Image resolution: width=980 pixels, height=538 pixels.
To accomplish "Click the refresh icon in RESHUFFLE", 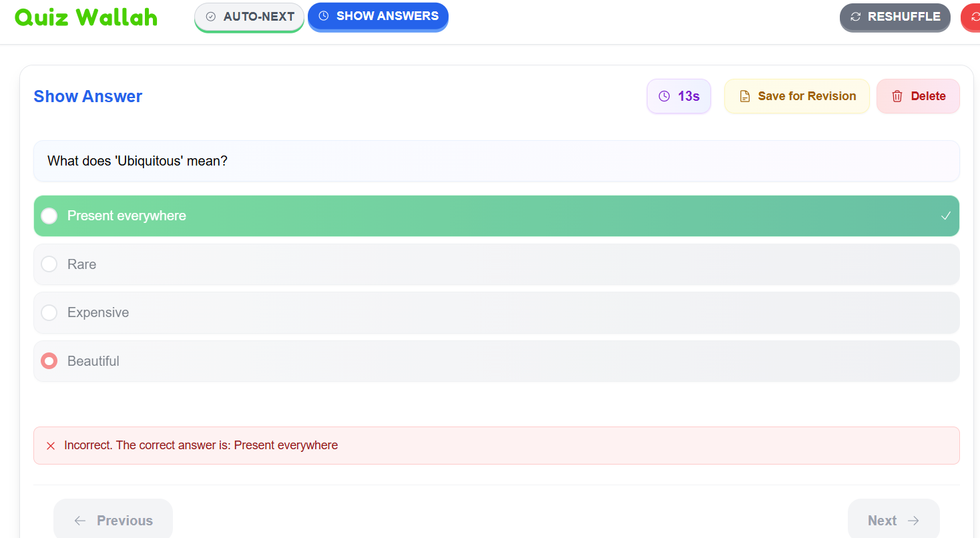I will point(856,17).
